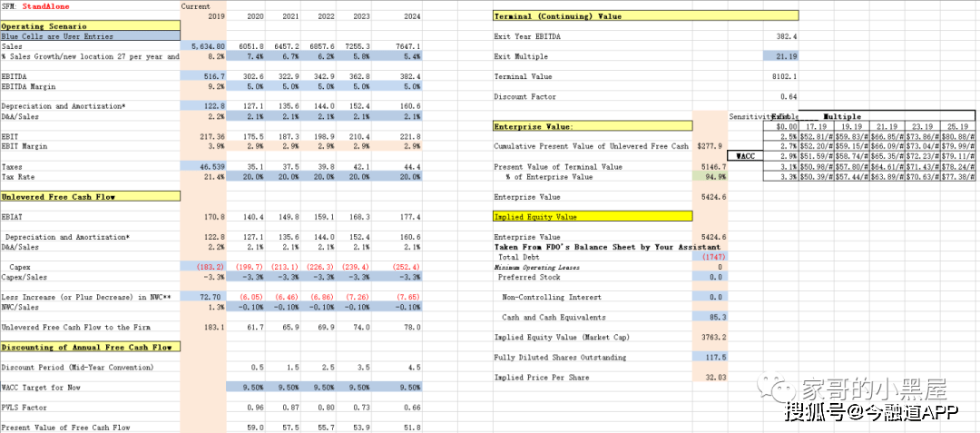Click the Discount Factor value 0.64
The height and width of the screenshot is (433, 980).
pyautogui.click(x=788, y=96)
